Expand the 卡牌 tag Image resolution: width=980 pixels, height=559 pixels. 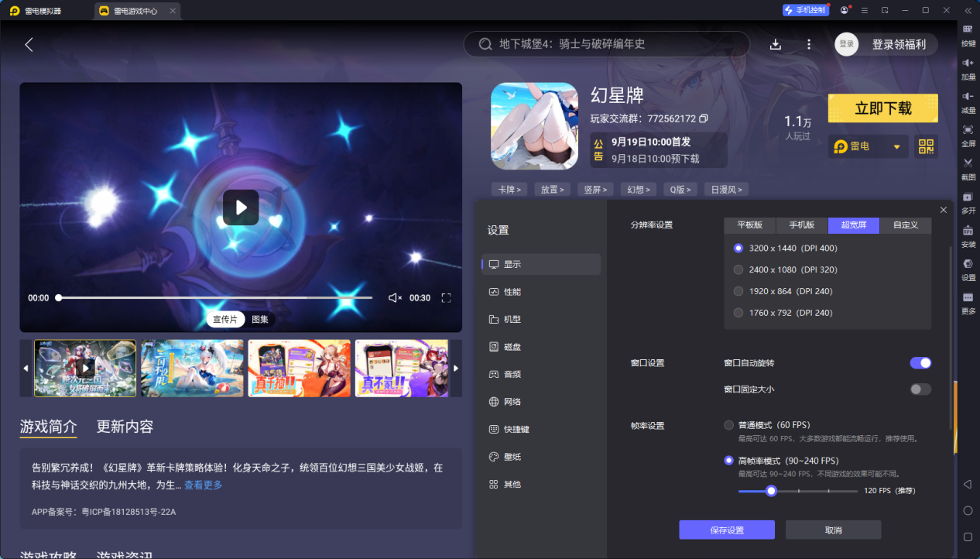tap(509, 190)
